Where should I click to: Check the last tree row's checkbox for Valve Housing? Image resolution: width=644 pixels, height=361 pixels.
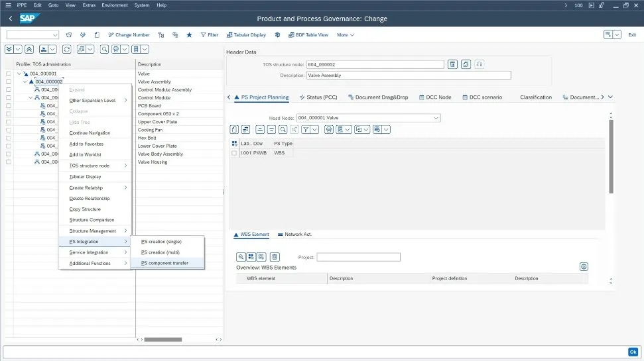(x=9, y=162)
